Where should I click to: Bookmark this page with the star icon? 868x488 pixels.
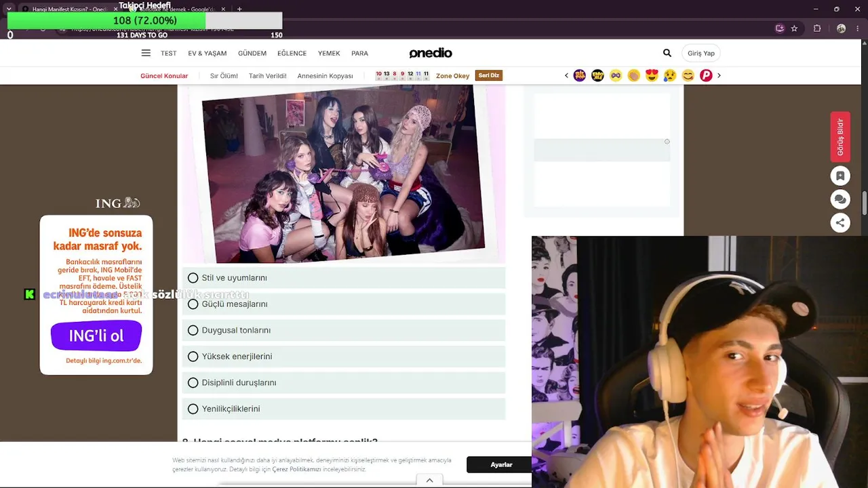794,28
